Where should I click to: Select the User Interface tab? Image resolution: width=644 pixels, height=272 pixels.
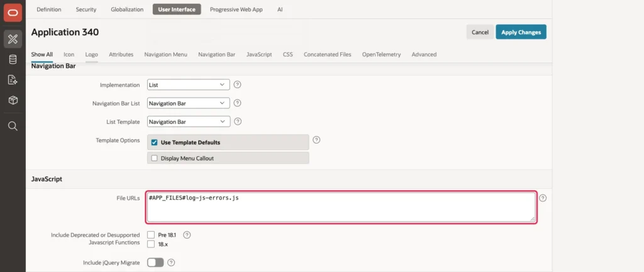click(x=177, y=9)
